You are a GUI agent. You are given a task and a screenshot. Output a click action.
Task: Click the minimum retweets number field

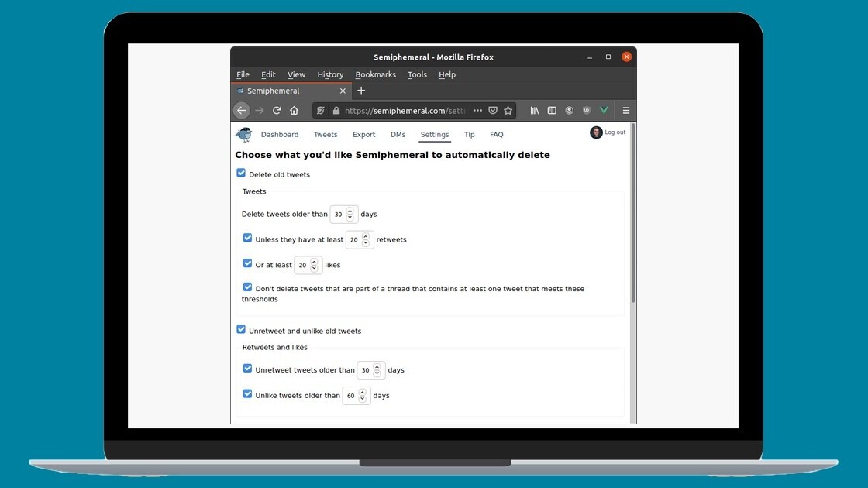[354, 240]
